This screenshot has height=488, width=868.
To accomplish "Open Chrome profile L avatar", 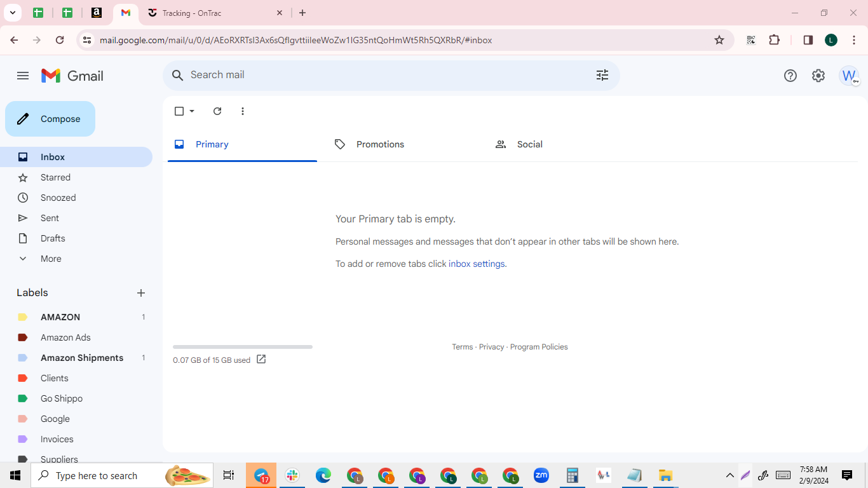I will [x=831, y=40].
